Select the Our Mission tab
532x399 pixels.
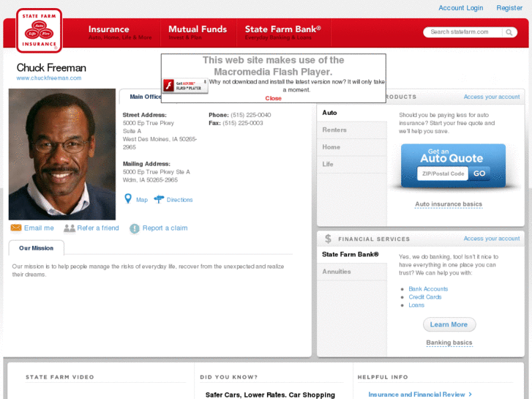(x=37, y=248)
